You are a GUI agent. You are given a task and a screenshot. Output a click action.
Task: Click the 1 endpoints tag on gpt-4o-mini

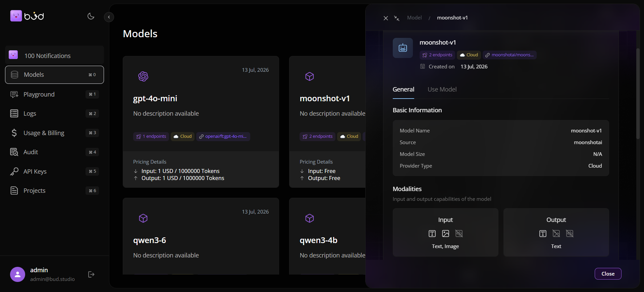click(151, 136)
